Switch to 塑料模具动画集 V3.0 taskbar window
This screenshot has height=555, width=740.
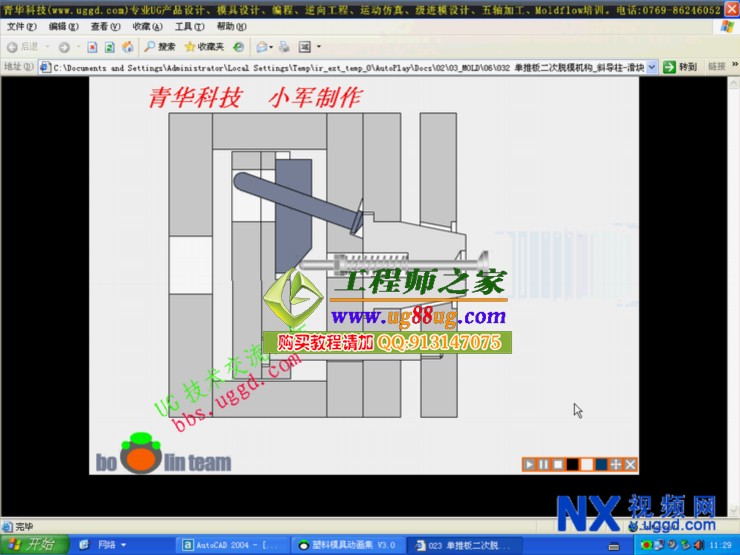tap(347, 545)
